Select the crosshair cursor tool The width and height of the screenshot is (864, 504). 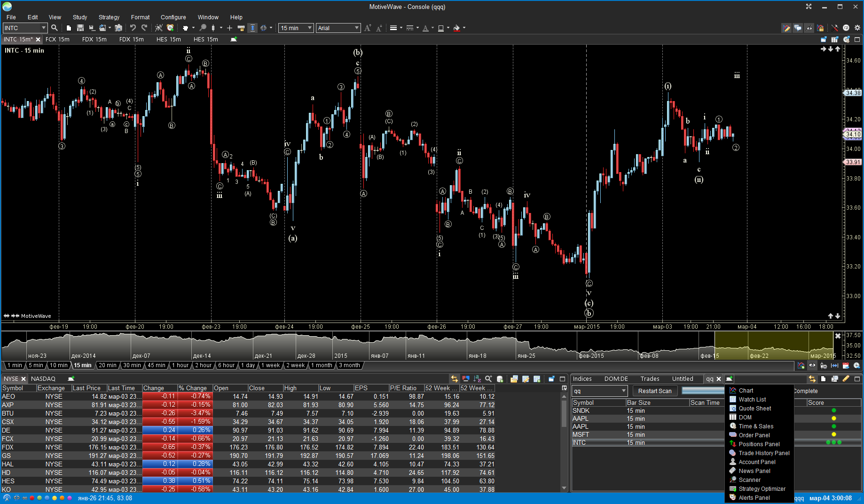[229, 28]
